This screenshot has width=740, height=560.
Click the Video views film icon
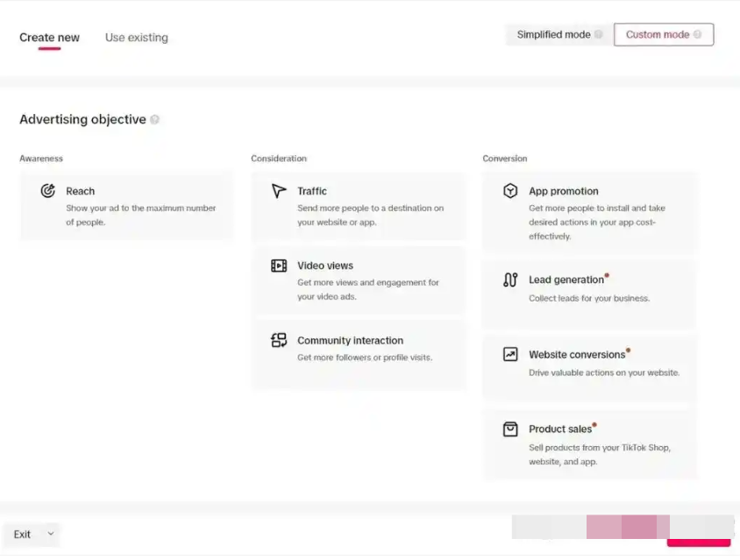pyautogui.click(x=279, y=266)
